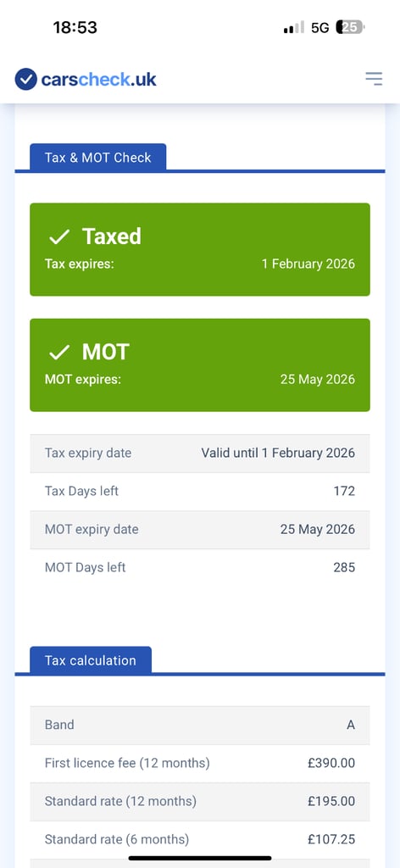Image resolution: width=400 pixels, height=868 pixels.
Task: Select the MOT Days left row
Action: click(200, 568)
